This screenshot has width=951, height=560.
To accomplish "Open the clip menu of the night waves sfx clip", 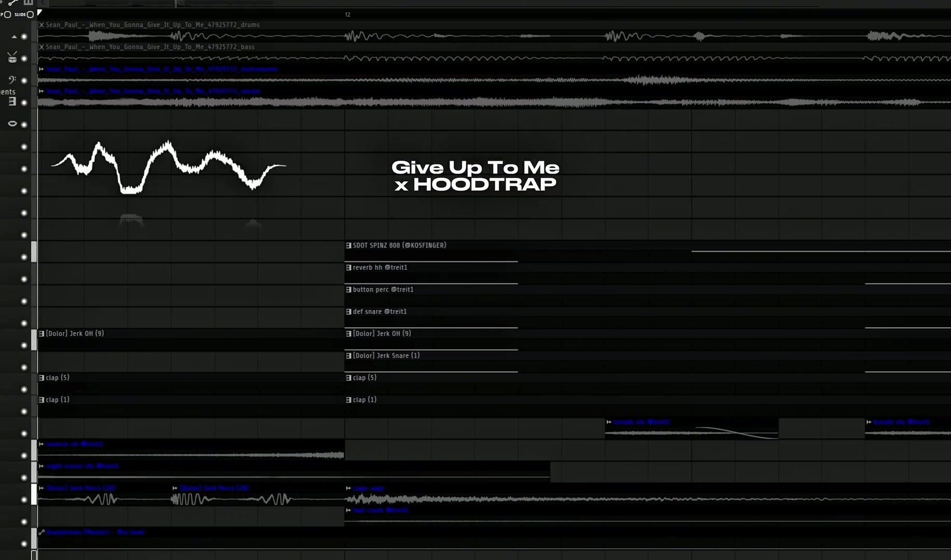I will click(41, 466).
